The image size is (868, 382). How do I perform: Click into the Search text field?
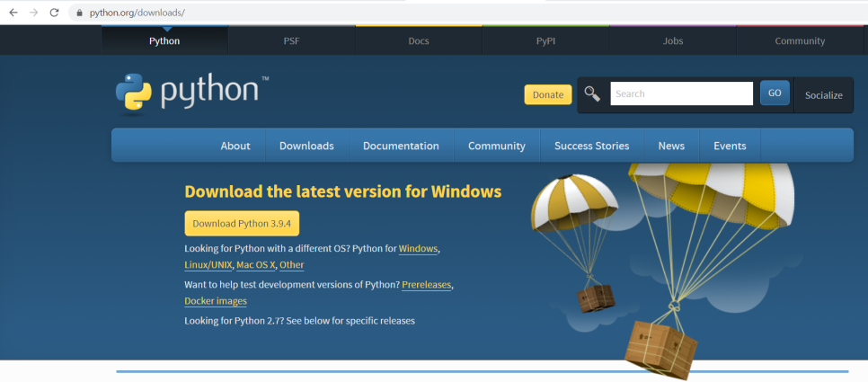[x=681, y=93]
